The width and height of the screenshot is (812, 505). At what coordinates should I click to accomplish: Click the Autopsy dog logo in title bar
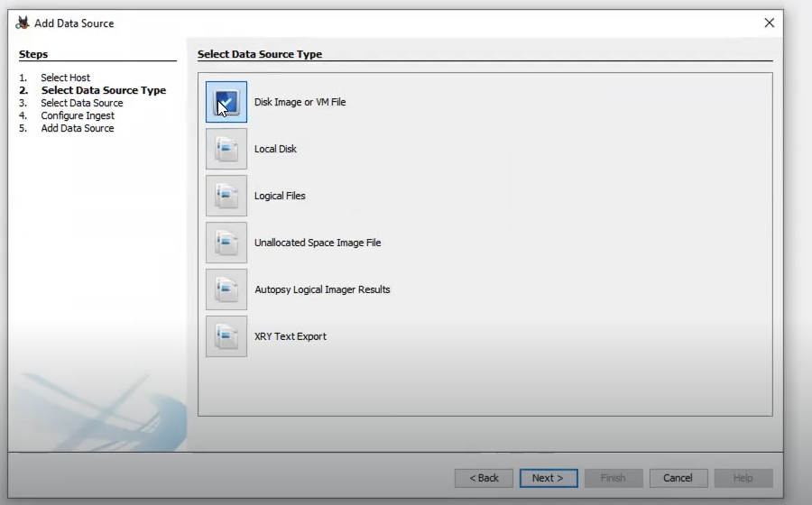23,23
